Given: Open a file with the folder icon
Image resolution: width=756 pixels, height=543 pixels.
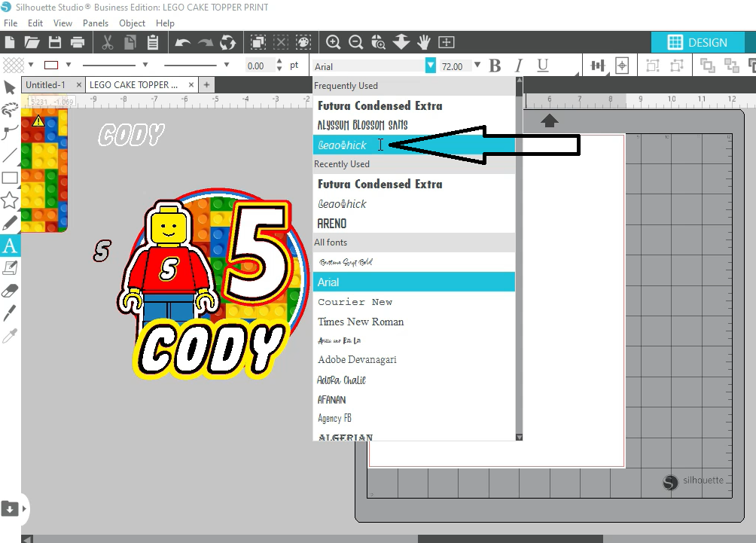Looking at the screenshot, I should tap(32, 42).
